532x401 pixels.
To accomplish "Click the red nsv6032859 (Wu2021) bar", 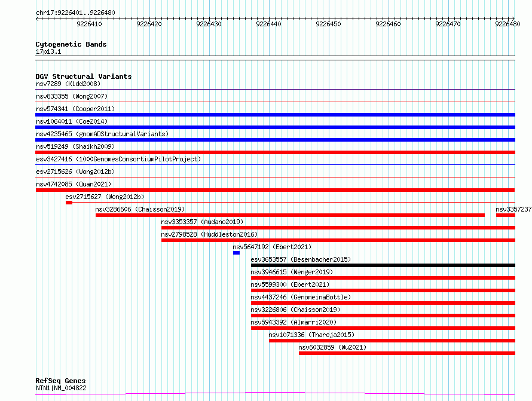I will click(x=407, y=353).
